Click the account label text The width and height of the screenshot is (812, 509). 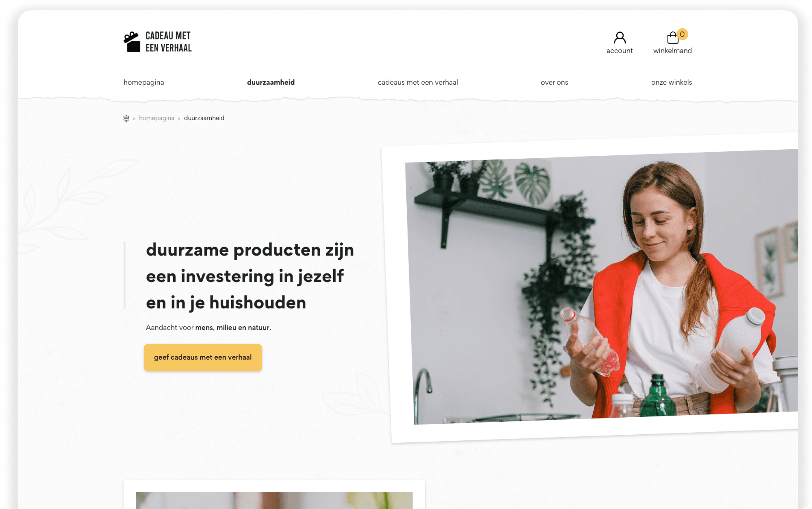619,51
